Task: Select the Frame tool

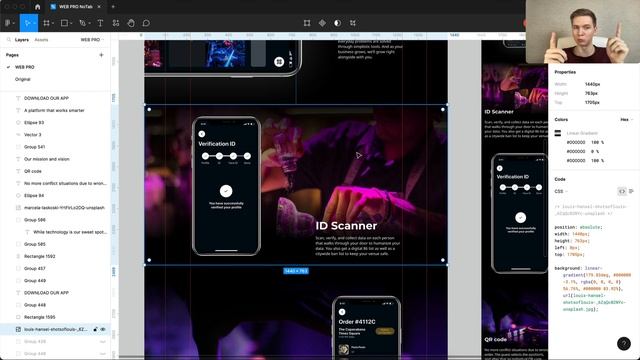Action: (x=46, y=23)
